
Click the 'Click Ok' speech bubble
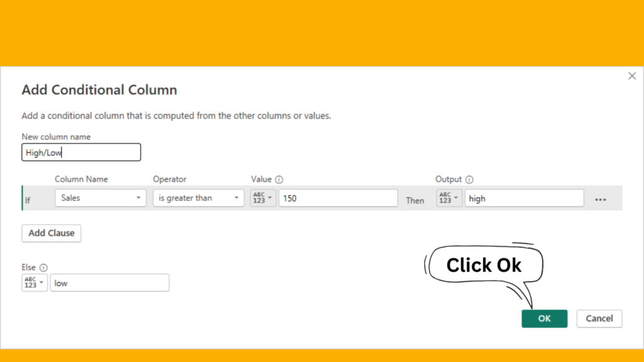click(484, 265)
